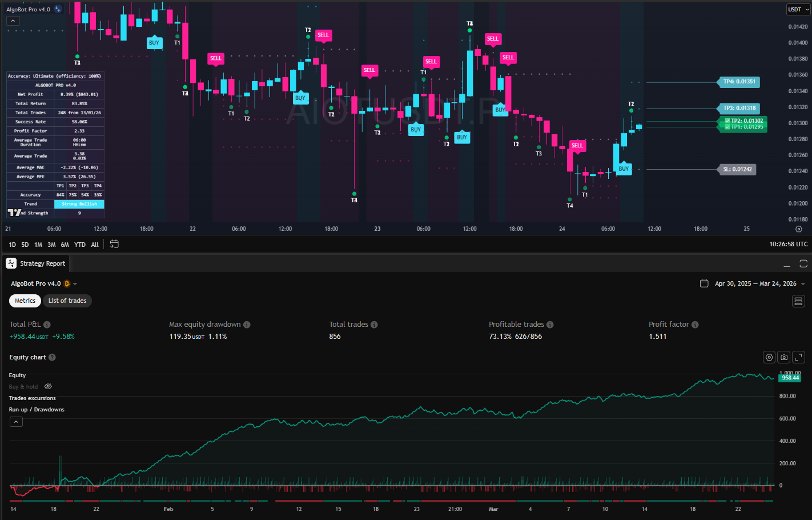Set chart range to 3M
Image resolution: width=812 pixels, height=520 pixels.
pyautogui.click(x=51, y=245)
